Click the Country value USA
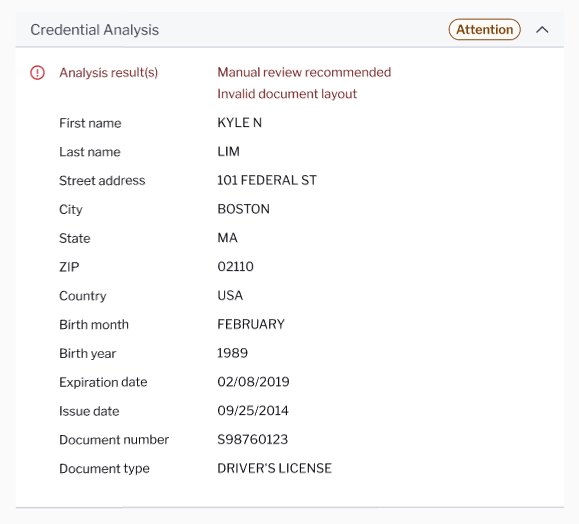This screenshot has height=524, width=579. pyautogui.click(x=230, y=295)
